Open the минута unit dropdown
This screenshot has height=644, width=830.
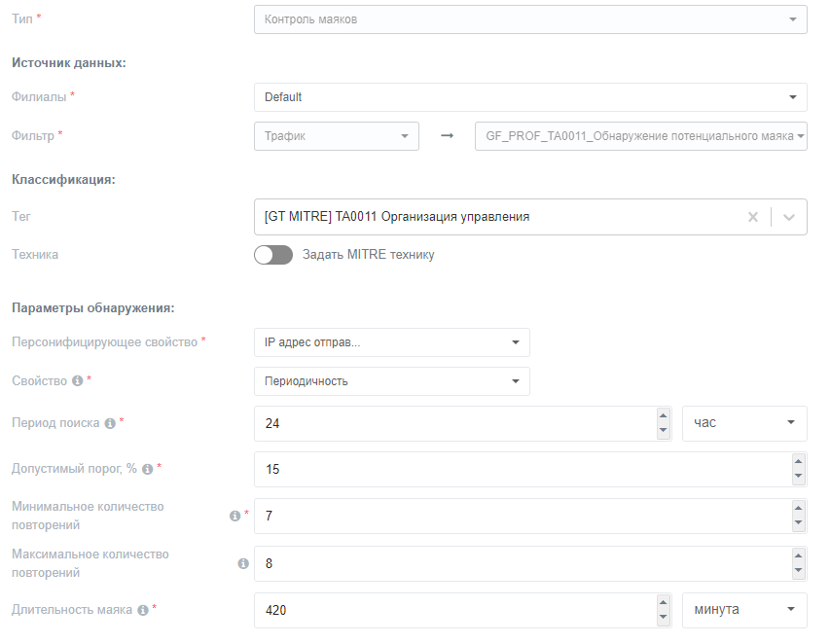[x=744, y=609]
